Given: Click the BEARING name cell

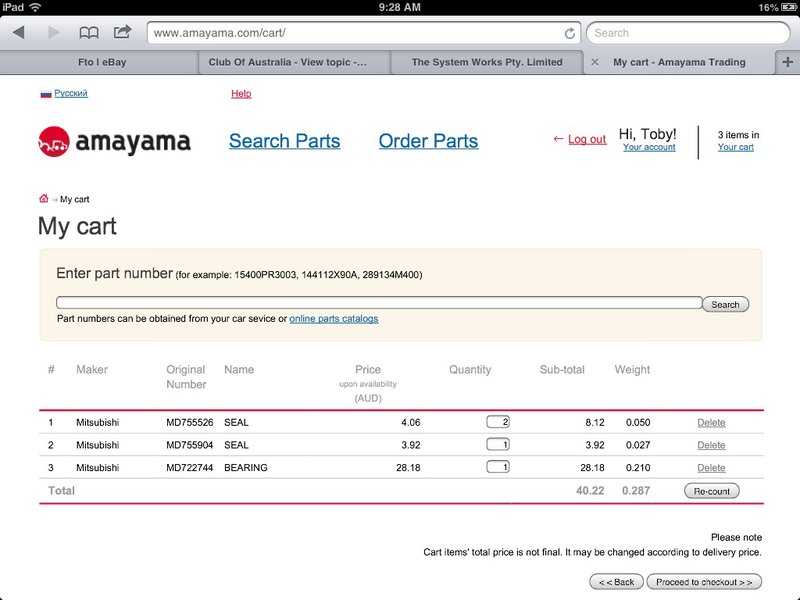Looking at the screenshot, I should (x=245, y=467).
